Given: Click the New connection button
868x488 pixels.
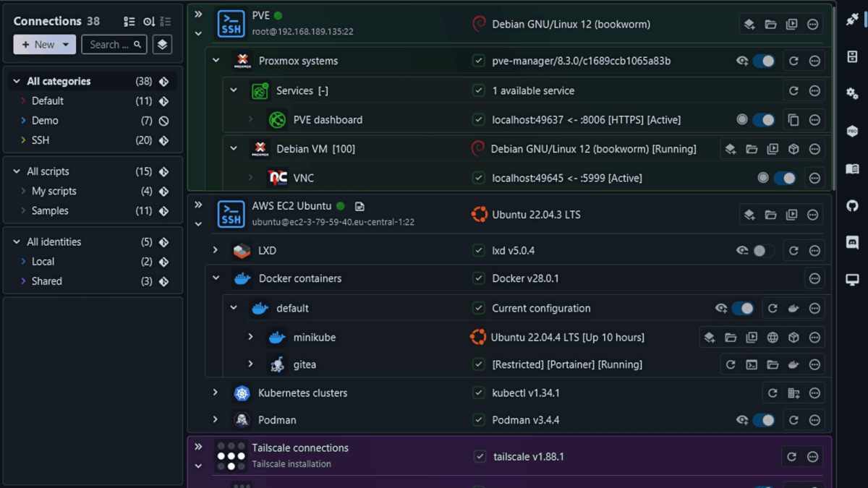Looking at the screenshot, I should click(44, 44).
